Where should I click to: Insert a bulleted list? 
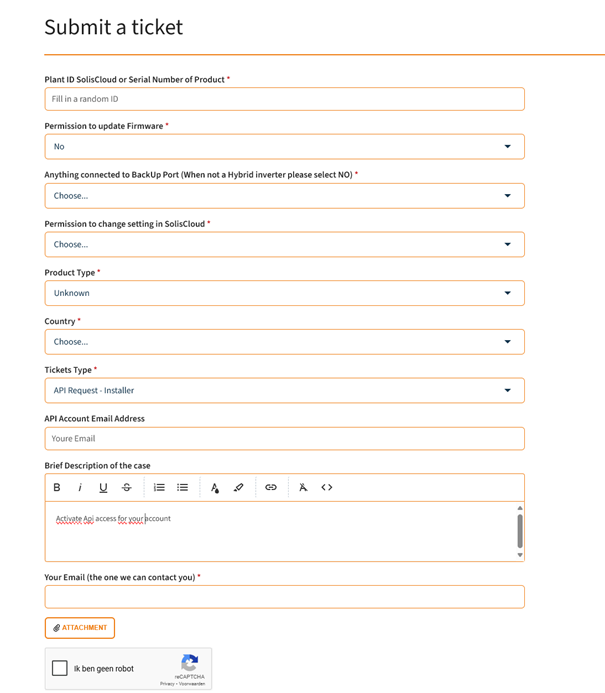click(x=183, y=488)
